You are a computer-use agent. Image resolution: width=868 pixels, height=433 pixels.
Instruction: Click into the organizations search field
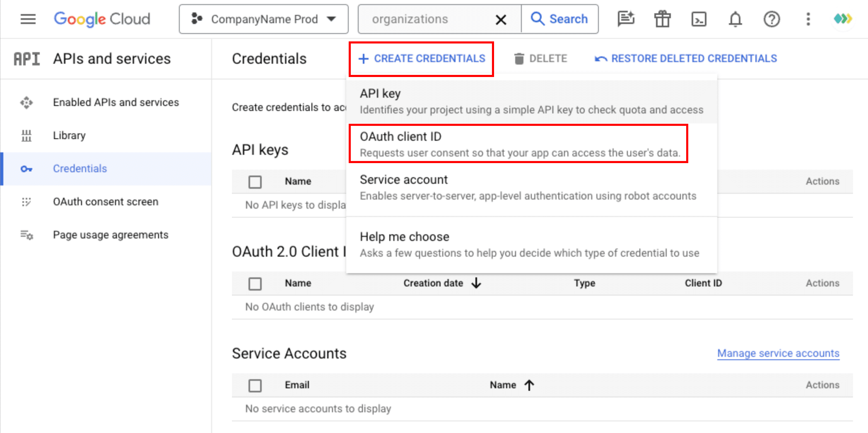click(427, 19)
